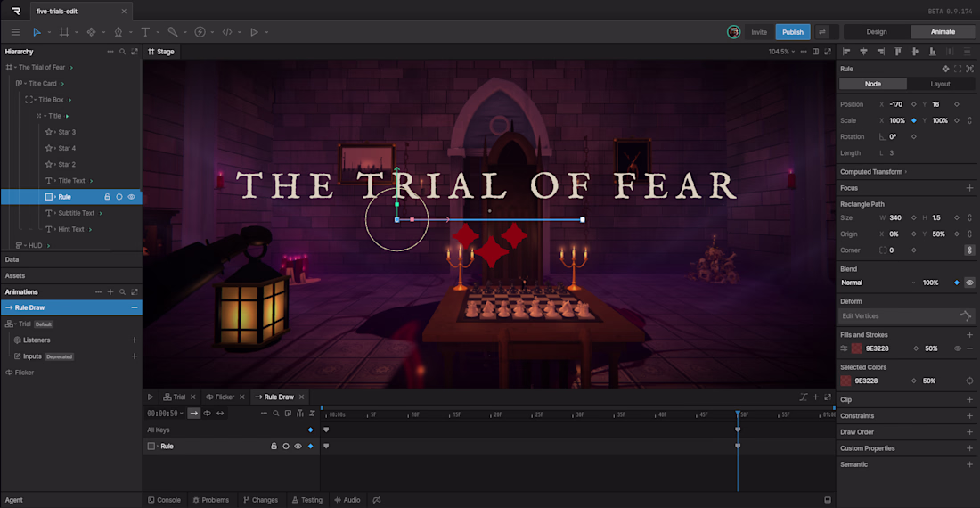This screenshot has width=980, height=508.
Task: Set timeline to ping-pong playback mode
Action: point(220,413)
